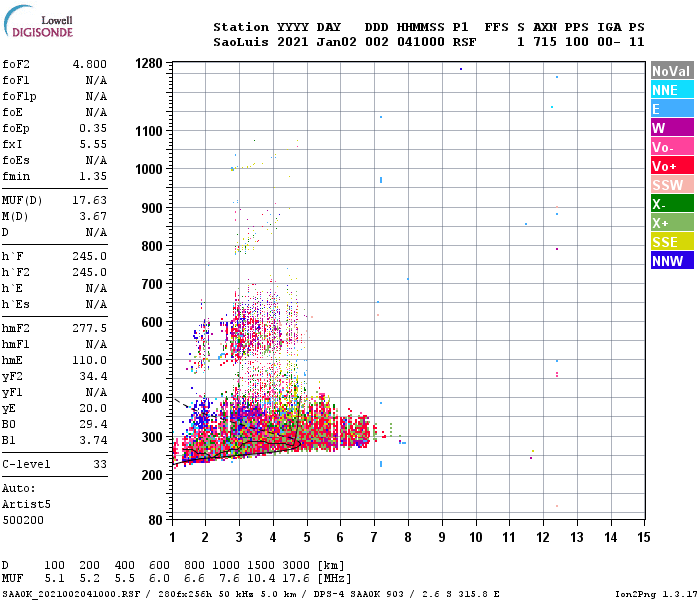
Task: Click the 041000 time value
Action: click(421, 42)
